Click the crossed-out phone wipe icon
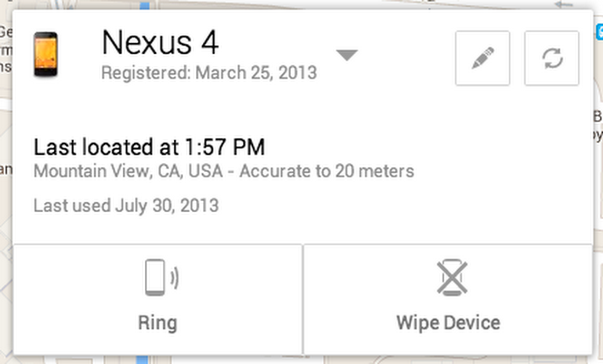 coord(452,278)
